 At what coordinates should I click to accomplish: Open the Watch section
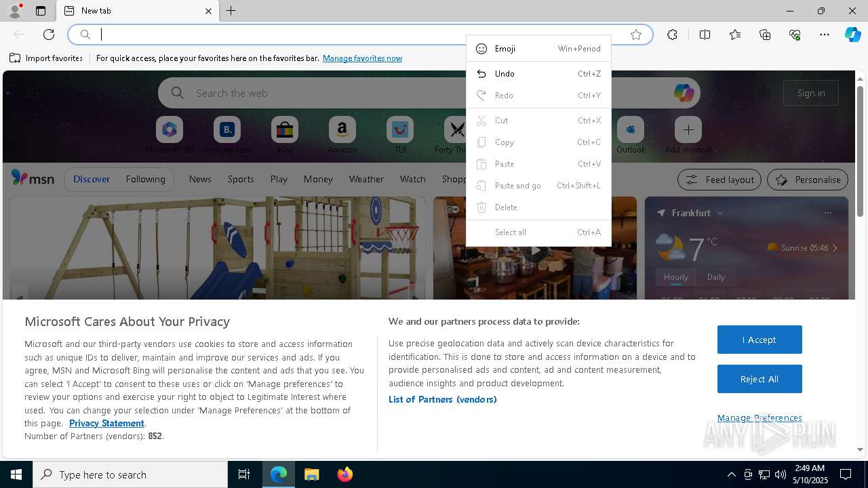tap(413, 179)
